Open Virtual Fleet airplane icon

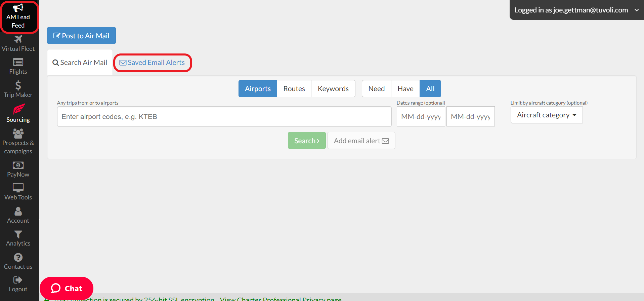[x=18, y=39]
